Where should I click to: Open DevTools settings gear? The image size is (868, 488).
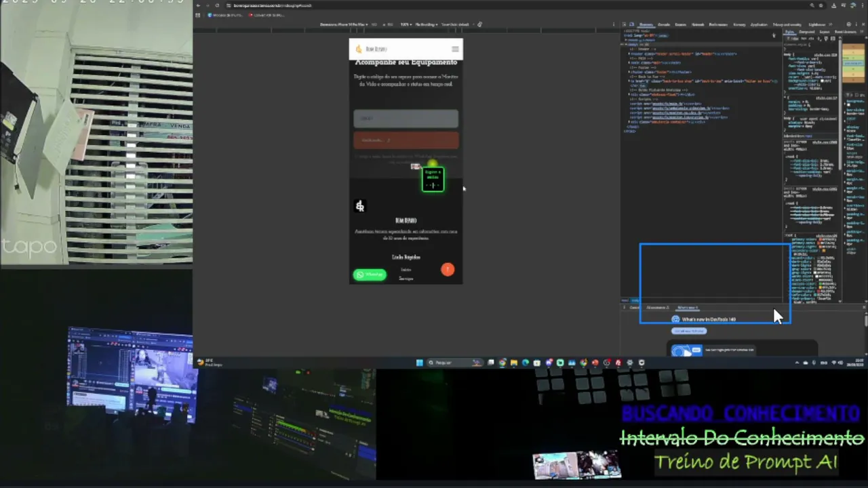pyautogui.click(x=848, y=24)
